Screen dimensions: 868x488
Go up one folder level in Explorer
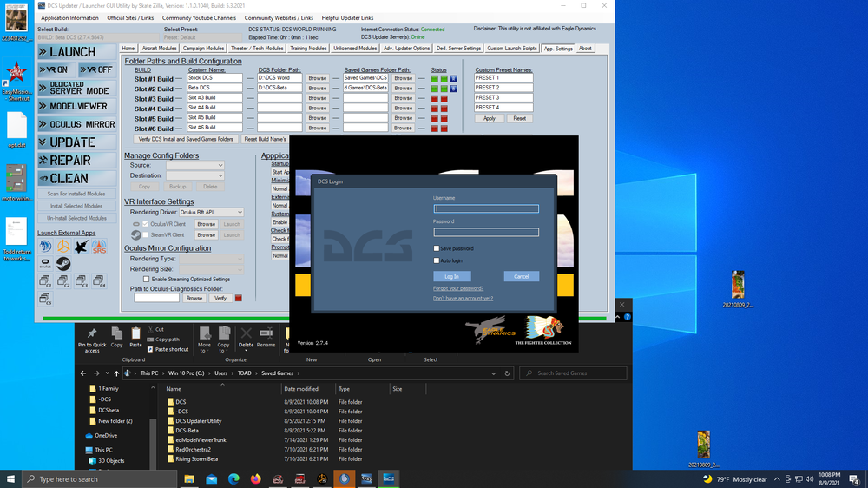(x=116, y=373)
